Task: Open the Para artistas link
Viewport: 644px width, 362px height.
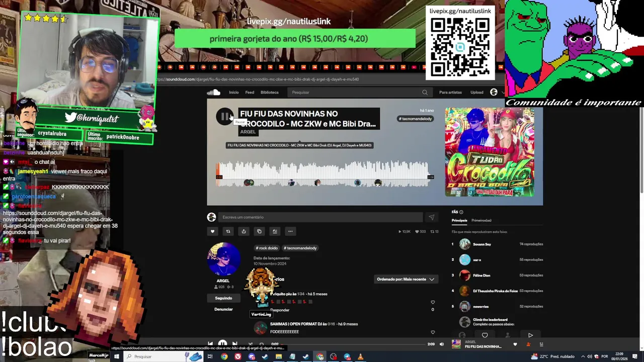Action: coord(450,93)
